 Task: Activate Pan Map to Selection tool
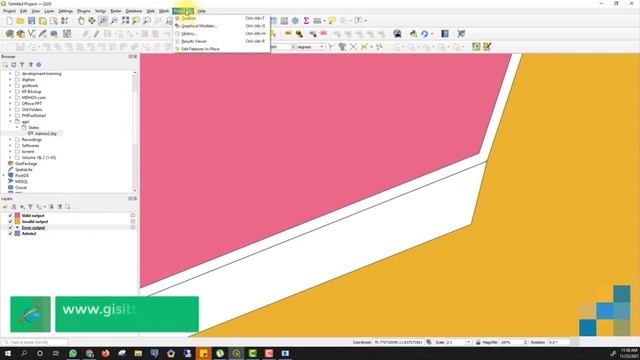92,21
